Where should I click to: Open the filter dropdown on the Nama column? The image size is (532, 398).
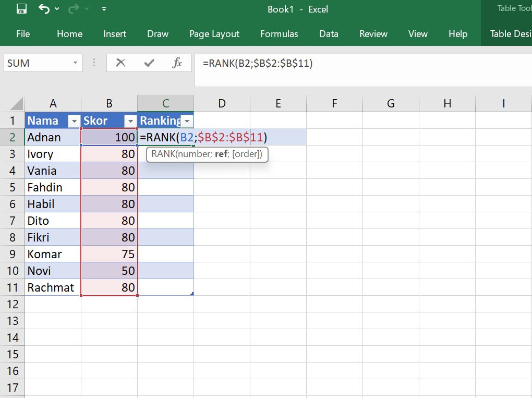(x=74, y=120)
